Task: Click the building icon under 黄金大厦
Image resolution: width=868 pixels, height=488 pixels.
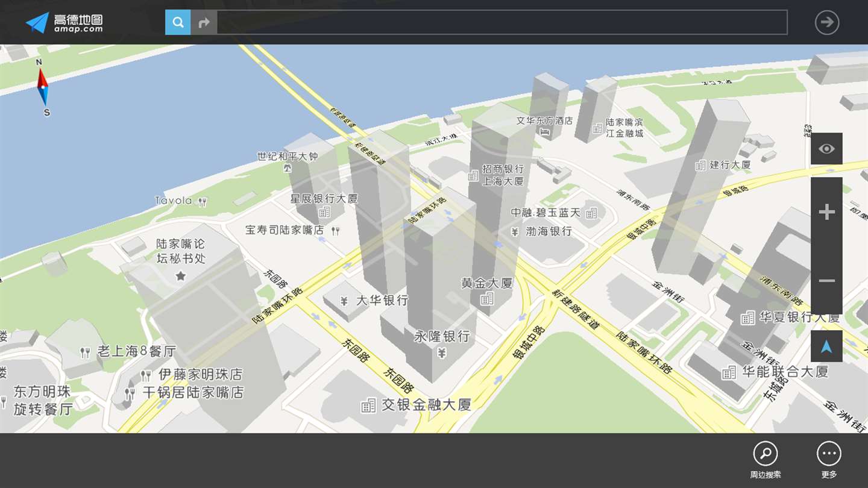Action: tap(487, 298)
